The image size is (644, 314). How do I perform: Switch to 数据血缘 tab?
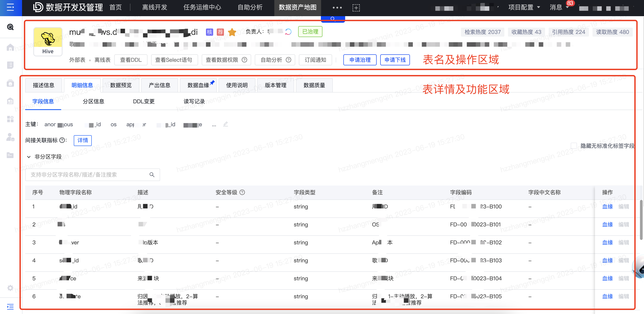pyautogui.click(x=198, y=85)
